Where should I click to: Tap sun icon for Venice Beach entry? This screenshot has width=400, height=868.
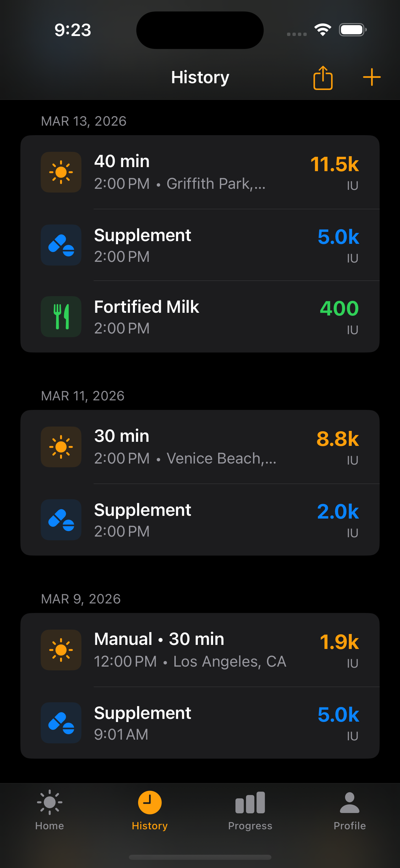click(61, 447)
